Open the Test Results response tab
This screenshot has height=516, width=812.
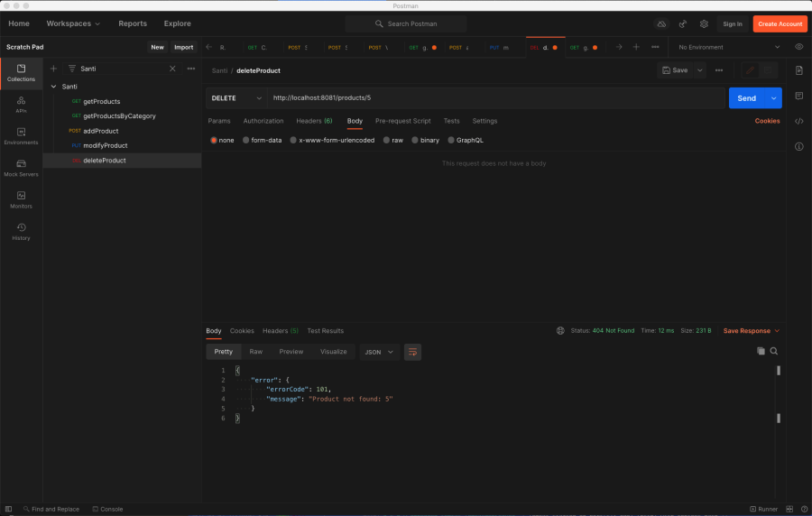pyautogui.click(x=325, y=331)
